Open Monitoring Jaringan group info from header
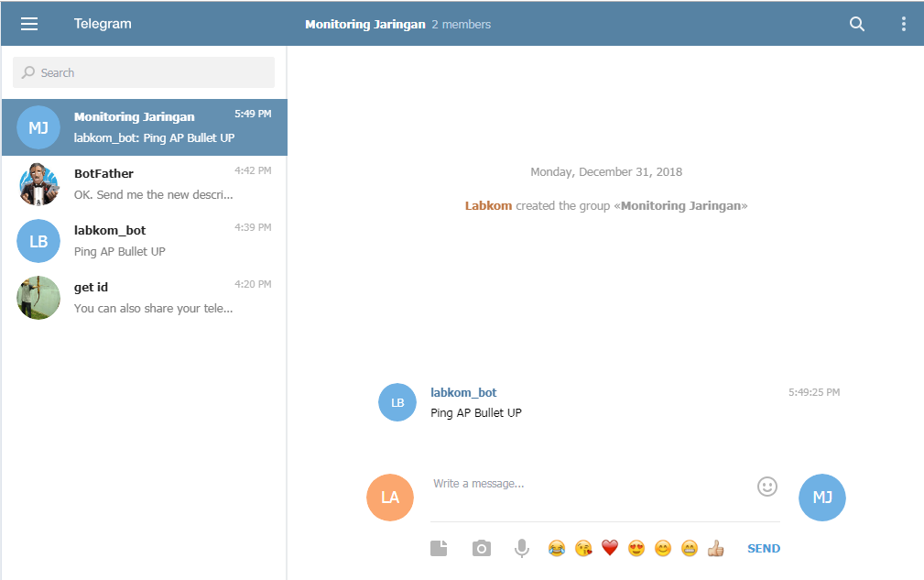 tap(365, 24)
